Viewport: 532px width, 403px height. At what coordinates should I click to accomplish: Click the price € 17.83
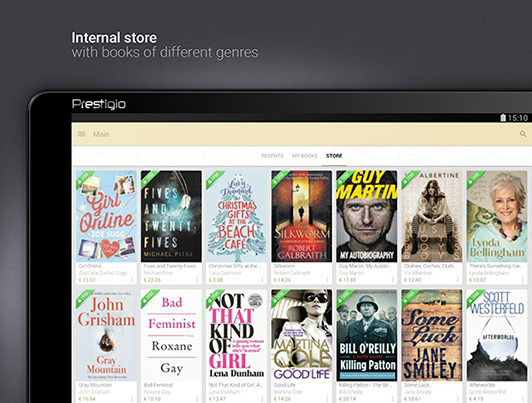(x=348, y=280)
